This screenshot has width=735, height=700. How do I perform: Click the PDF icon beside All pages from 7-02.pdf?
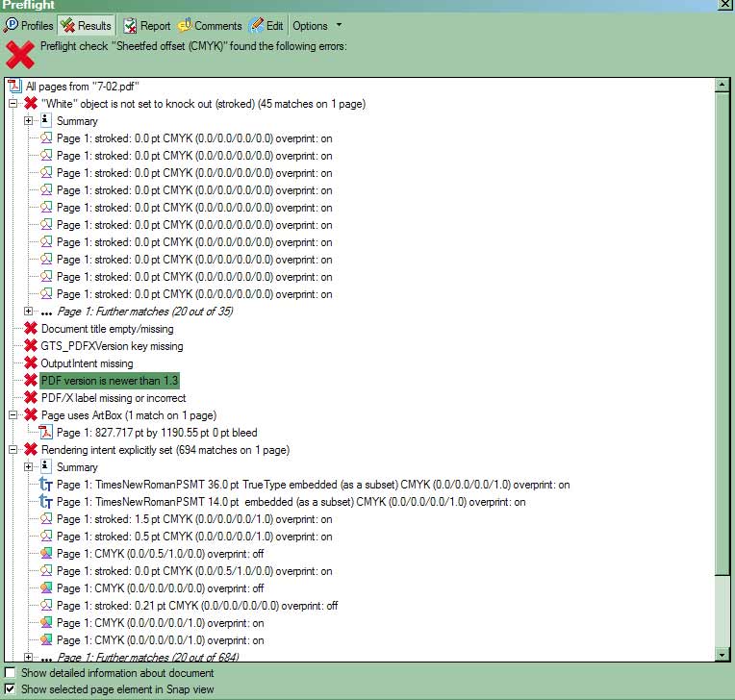pyautogui.click(x=14, y=87)
